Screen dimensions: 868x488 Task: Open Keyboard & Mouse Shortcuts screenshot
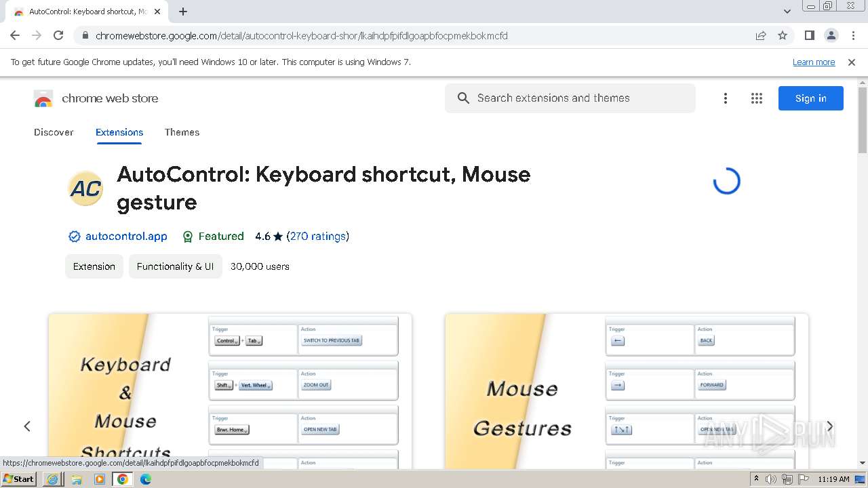click(x=230, y=391)
